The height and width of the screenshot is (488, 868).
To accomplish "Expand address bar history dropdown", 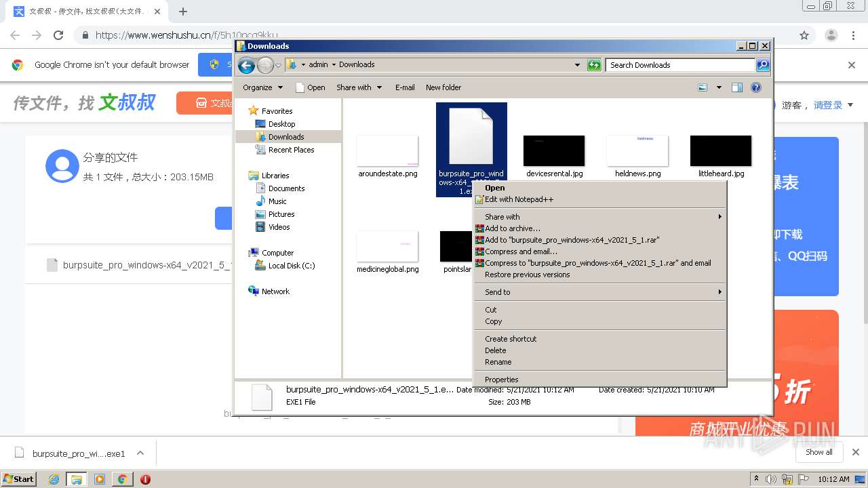I will [577, 65].
